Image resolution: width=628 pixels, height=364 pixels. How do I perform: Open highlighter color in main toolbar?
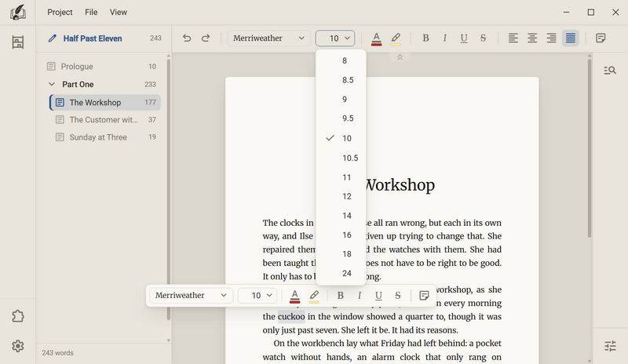click(396, 38)
